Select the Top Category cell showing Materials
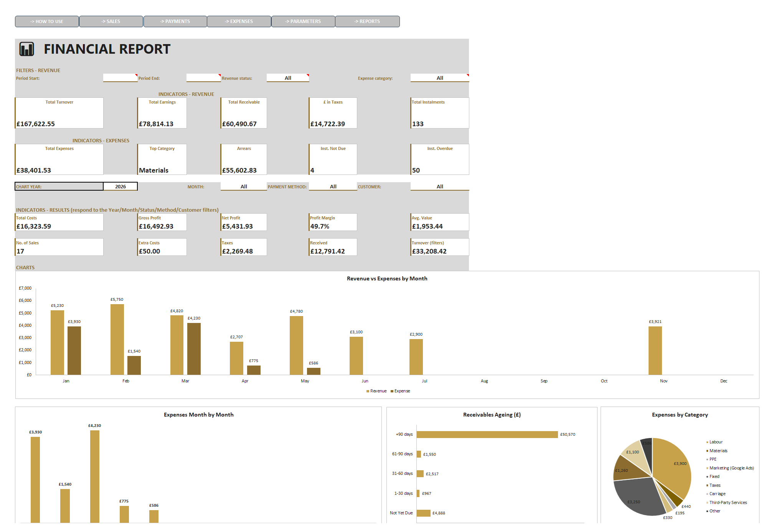The image size is (774, 532). [x=153, y=170]
